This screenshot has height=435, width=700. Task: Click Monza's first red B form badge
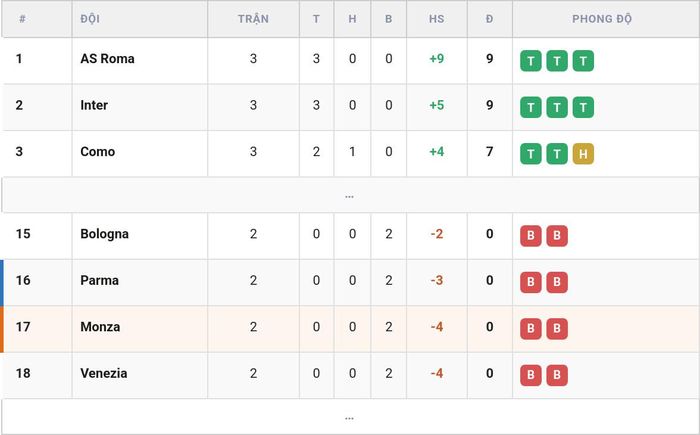pyautogui.click(x=530, y=329)
